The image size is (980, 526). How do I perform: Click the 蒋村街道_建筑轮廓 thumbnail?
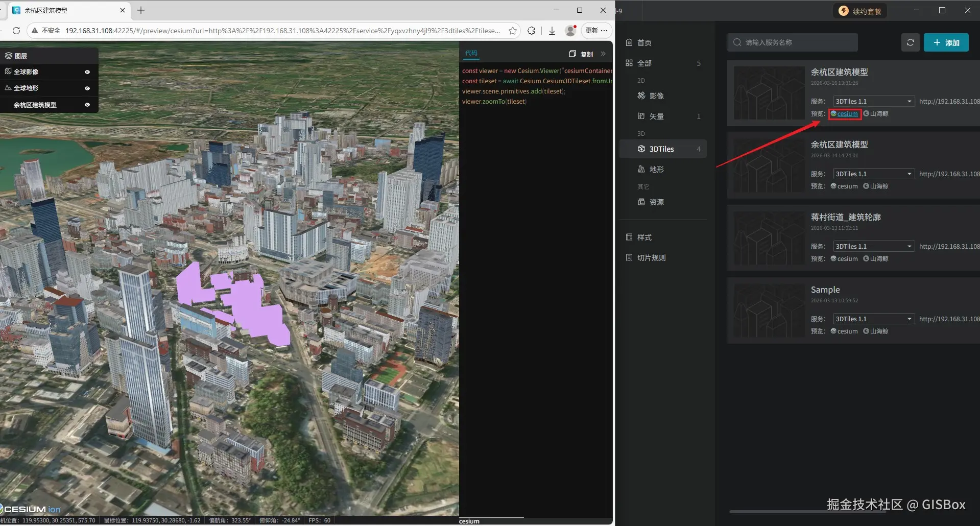click(769, 238)
